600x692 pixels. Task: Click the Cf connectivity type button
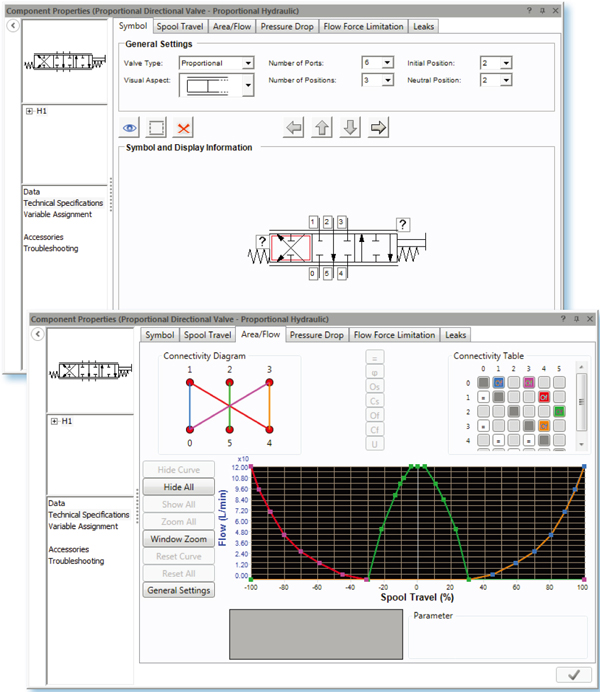coord(375,429)
